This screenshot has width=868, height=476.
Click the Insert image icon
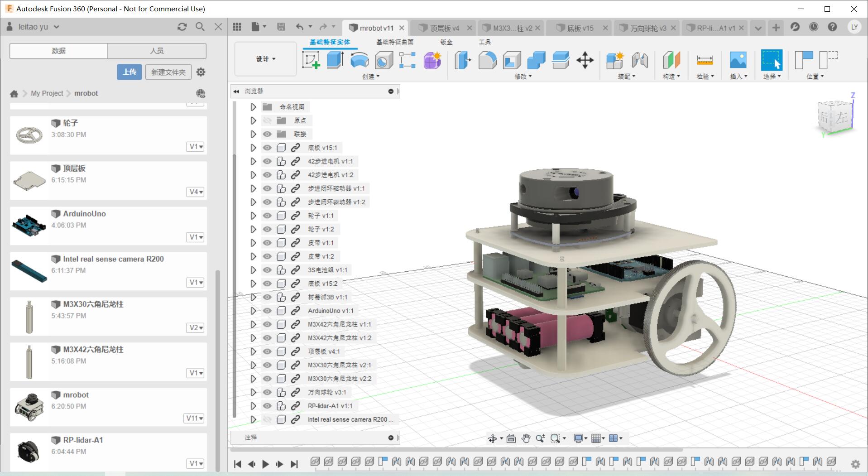(x=738, y=60)
